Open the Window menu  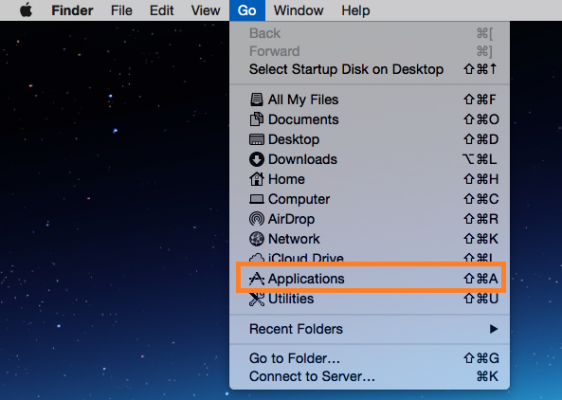(x=299, y=10)
